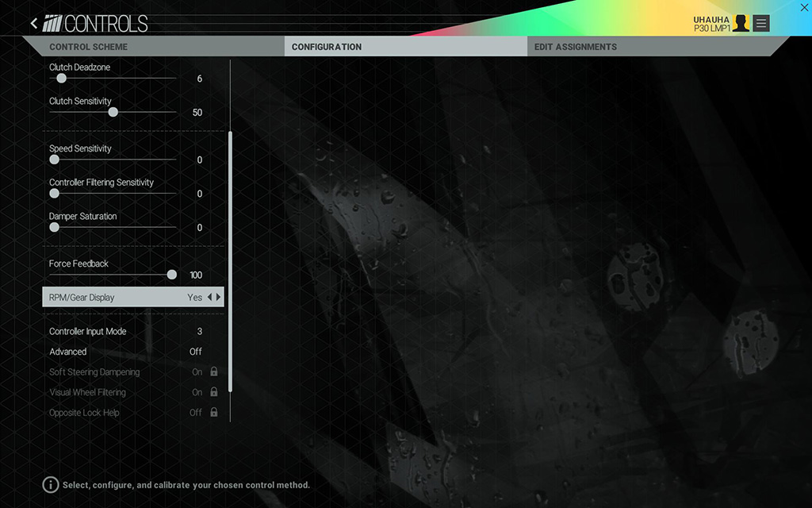Open the Edit Assignments tab
The height and width of the screenshot is (508, 812).
[x=657, y=47]
